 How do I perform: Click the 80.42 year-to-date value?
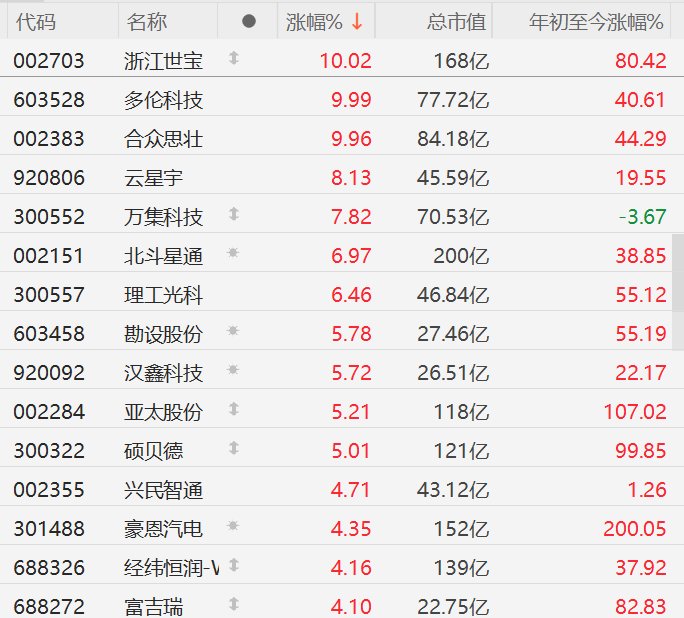click(640, 61)
